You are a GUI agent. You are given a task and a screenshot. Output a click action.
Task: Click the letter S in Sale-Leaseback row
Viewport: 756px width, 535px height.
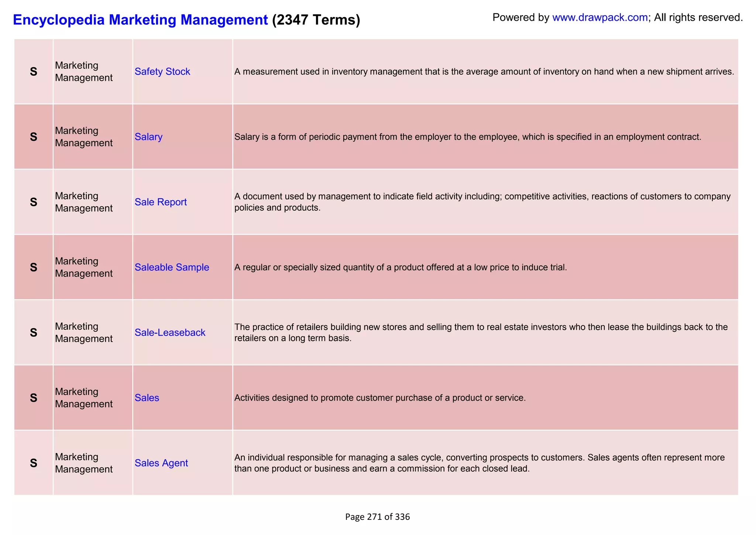coord(34,333)
